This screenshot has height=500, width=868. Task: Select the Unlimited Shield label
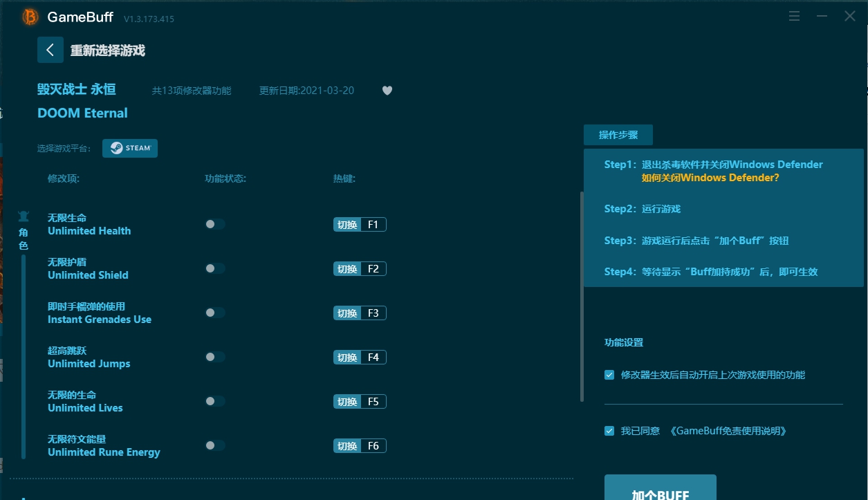click(x=88, y=275)
